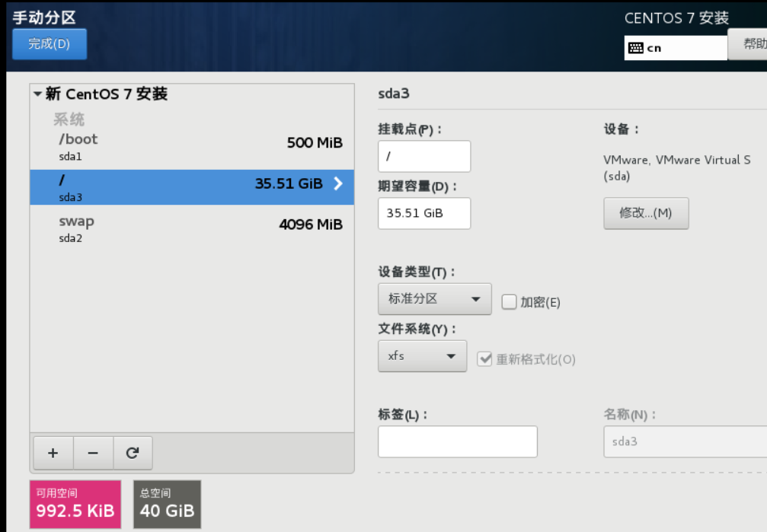Click the VMware Virtual S (sda) device text

[677, 167]
